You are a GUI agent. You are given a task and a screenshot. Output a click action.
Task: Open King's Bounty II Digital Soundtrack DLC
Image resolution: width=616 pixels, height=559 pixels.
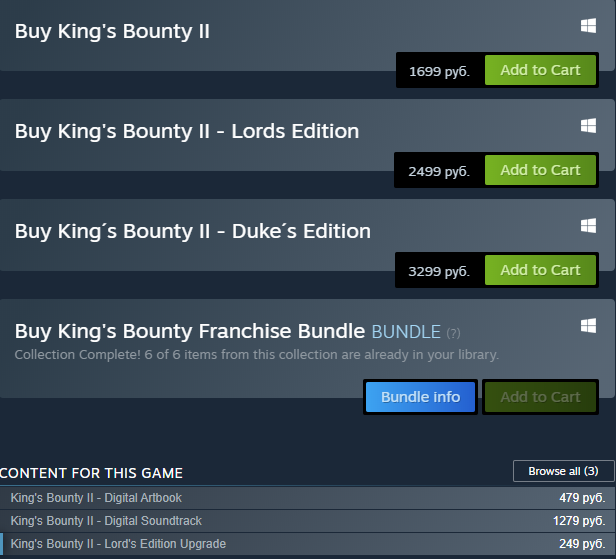pyautogui.click(x=106, y=521)
